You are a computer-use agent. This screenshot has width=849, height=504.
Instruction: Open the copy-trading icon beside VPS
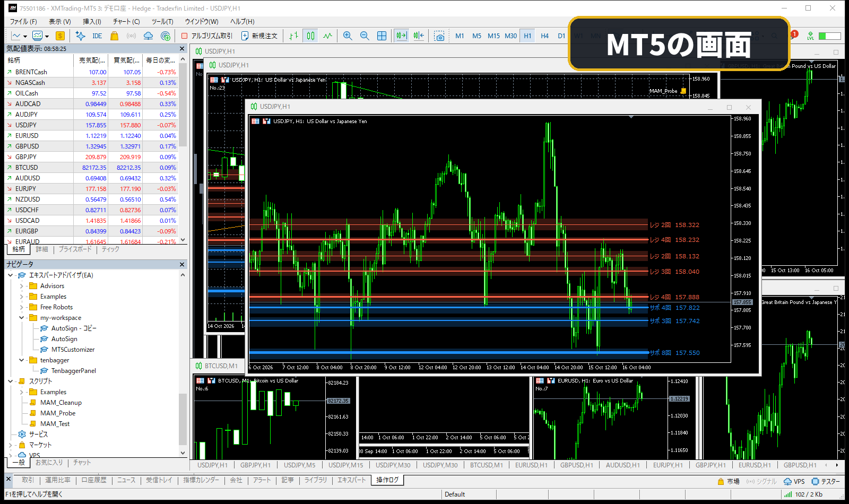click(166, 36)
